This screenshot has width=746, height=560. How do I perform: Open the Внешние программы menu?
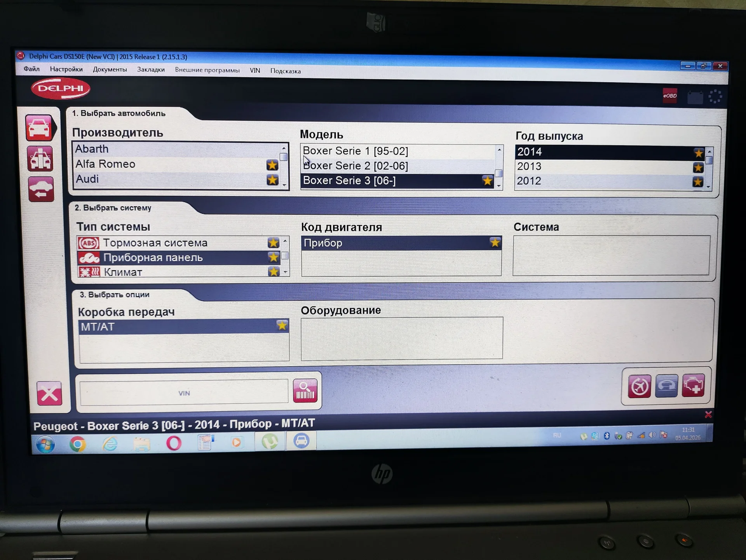click(207, 70)
